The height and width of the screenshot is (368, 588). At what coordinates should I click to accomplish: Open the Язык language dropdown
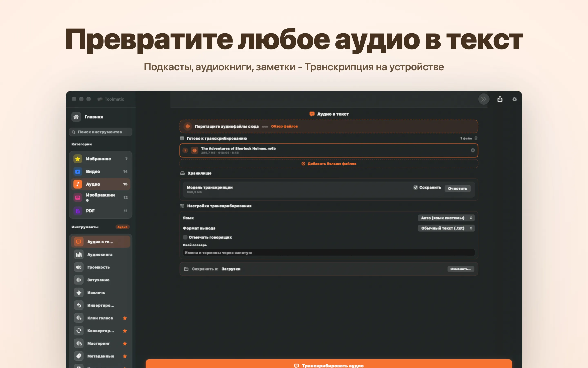coord(446,218)
